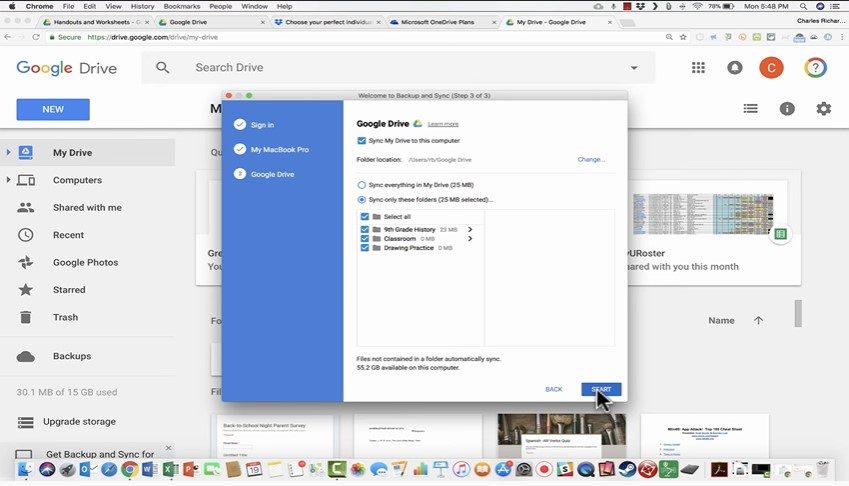
Task: Reverse sort order arrow next to Name
Action: [758, 320]
